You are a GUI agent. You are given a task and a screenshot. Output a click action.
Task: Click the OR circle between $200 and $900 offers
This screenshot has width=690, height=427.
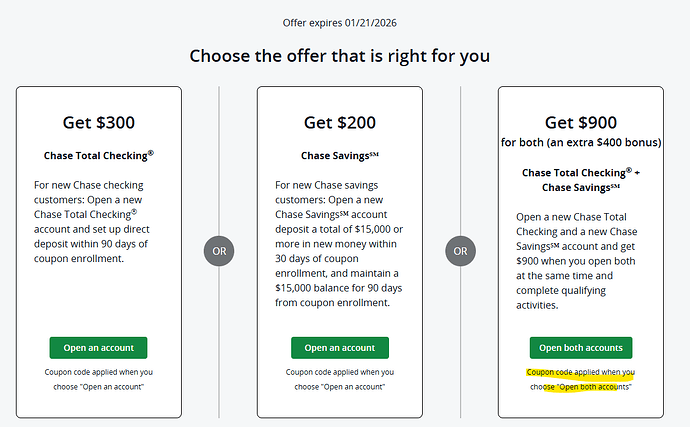(x=461, y=249)
